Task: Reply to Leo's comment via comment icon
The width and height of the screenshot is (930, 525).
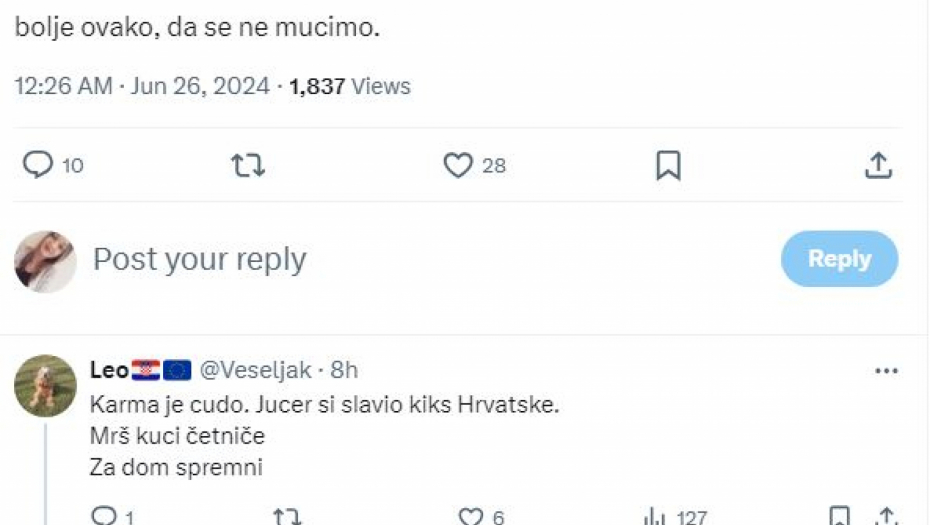Action: click(104, 517)
